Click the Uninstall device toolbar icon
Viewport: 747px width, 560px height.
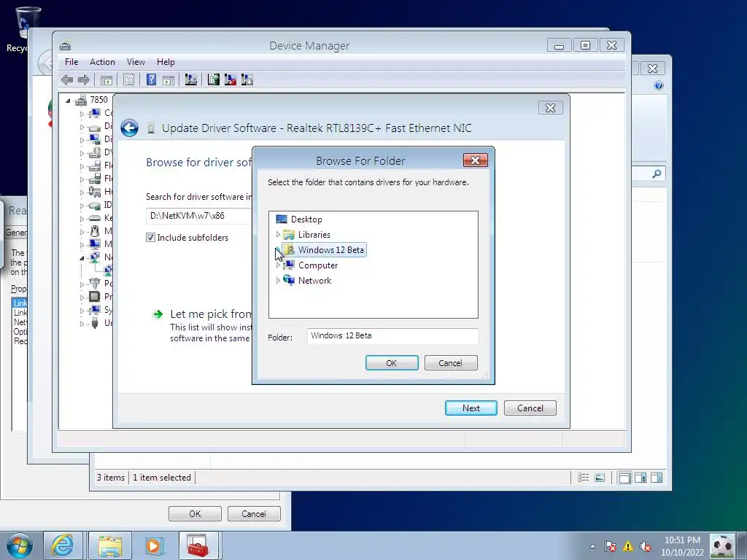[230, 79]
